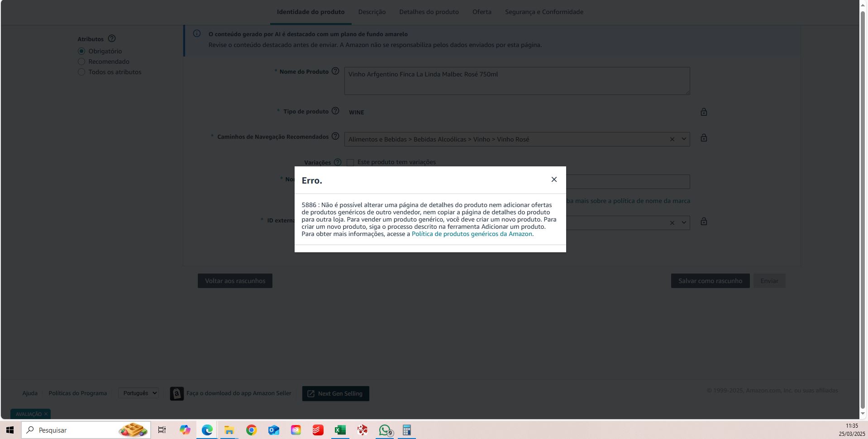Viewport: 868px width, 439px height.
Task: Expand the navigation path dropdown arrow
Action: point(684,139)
